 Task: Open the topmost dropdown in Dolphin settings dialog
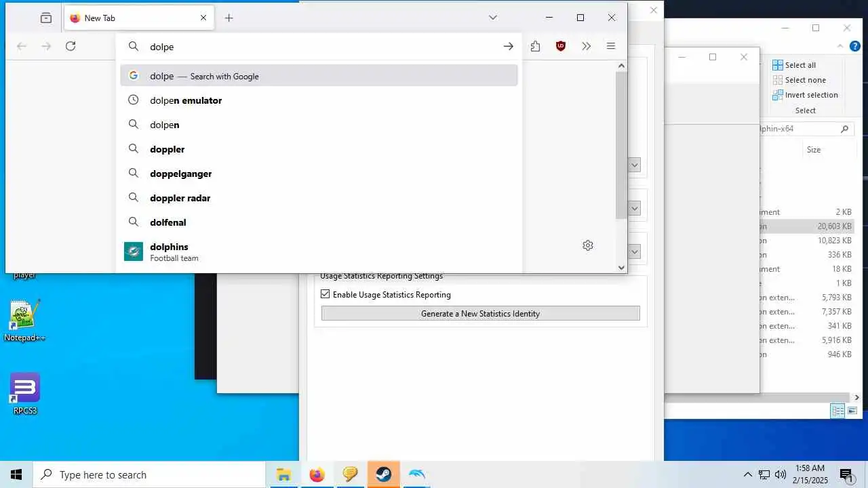[635, 165]
